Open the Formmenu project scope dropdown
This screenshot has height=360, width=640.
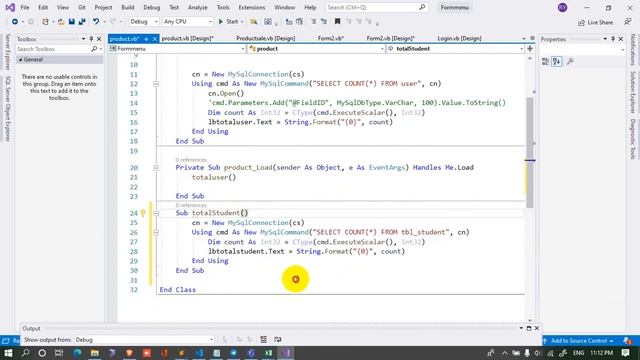coord(177,49)
